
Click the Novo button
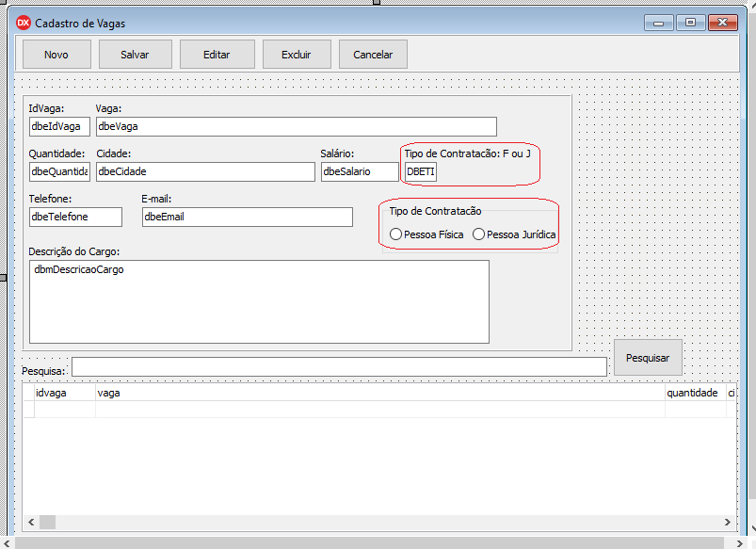click(56, 55)
